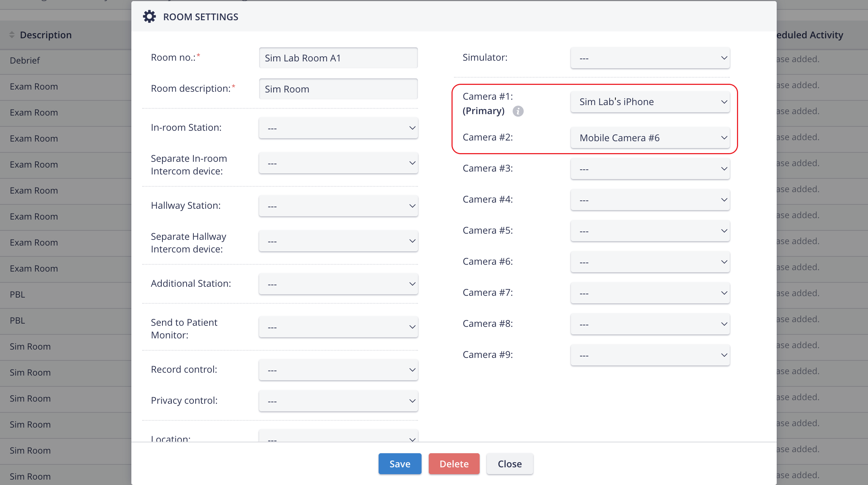The height and width of the screenshot is (485, 868).
Task: Open the Simulator dropdown
Action: pyautogui.click(x=650, y=58)
